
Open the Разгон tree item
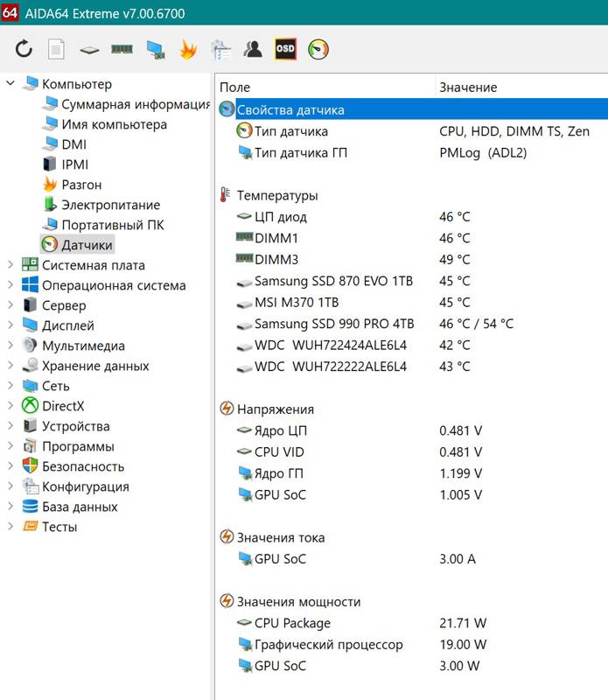click(81, 185)
